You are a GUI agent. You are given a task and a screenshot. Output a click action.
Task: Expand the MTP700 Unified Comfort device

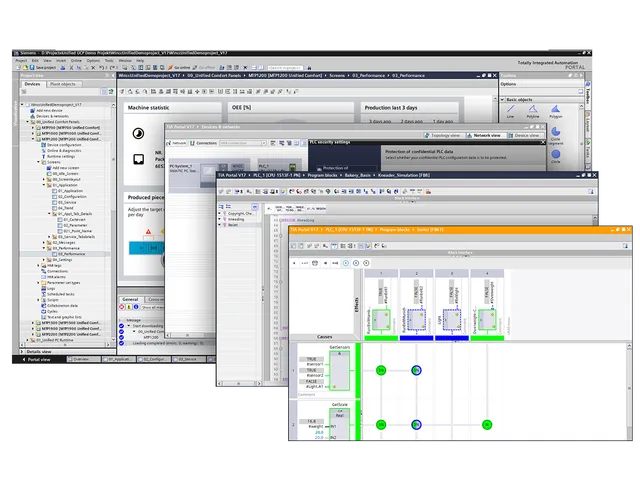tap(33, 127)
